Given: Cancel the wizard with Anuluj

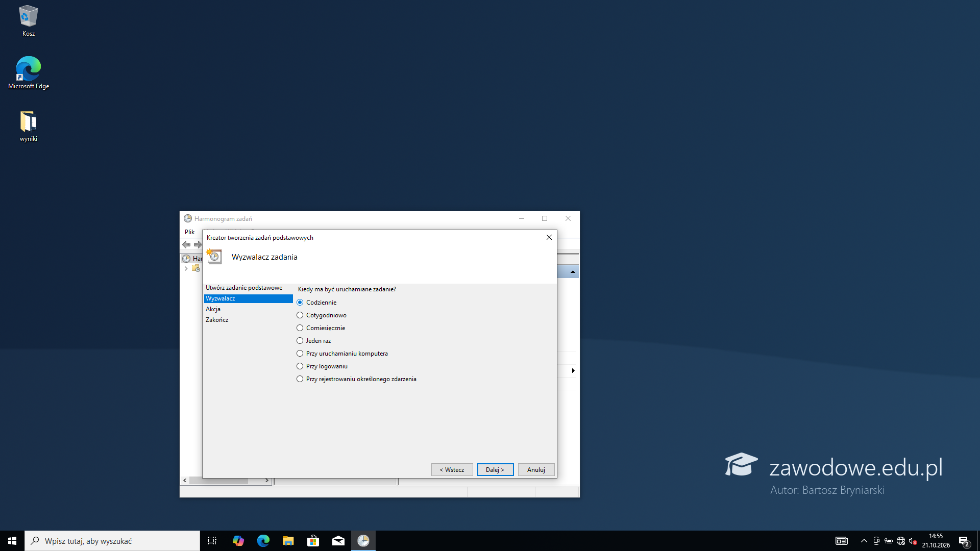Looking at the screenshot, I should point(536,470).
